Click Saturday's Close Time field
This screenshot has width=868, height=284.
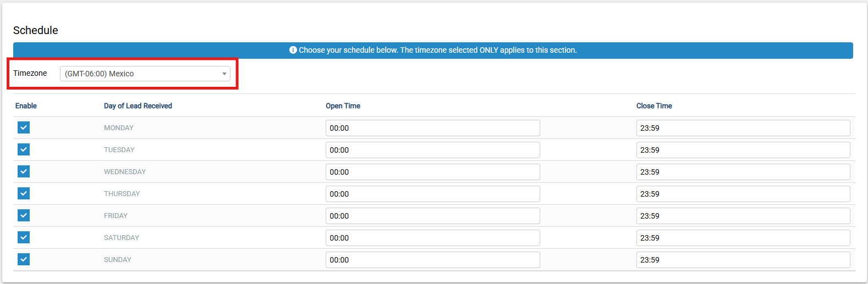(x=743, y=238)
